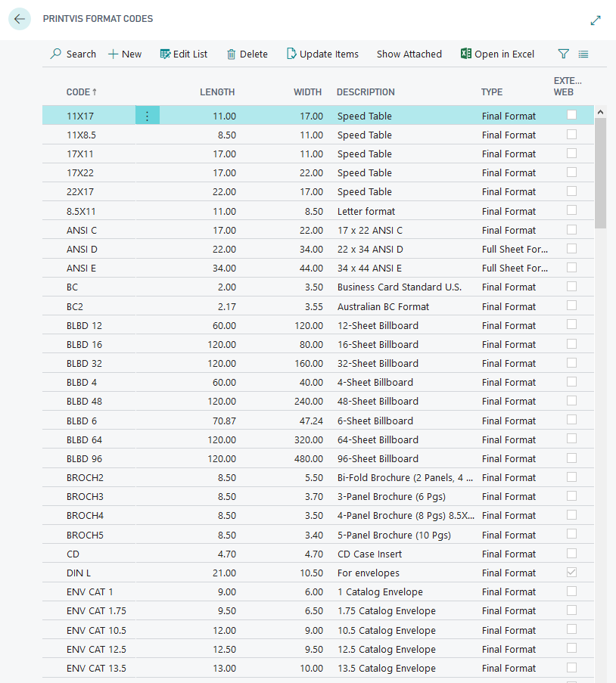The height and width of the screenshot is (683, 616).
Task: Open Search in the toolbar
Action: point(73,54)
